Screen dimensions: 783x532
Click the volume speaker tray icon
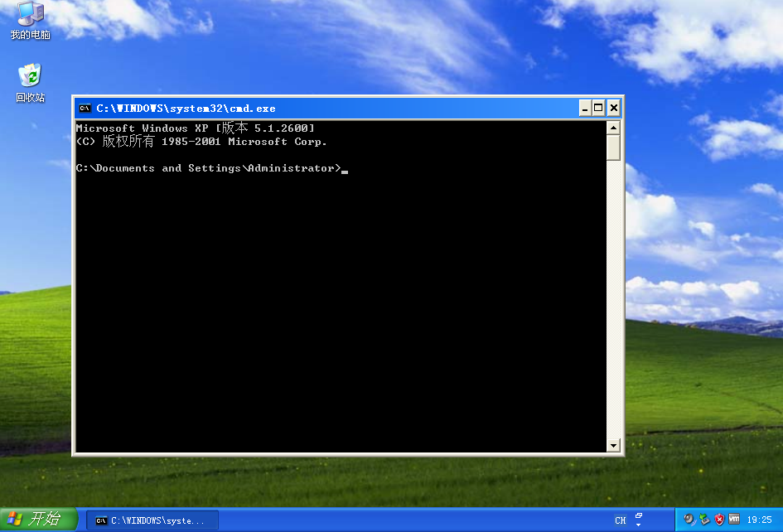coord(689,520)
